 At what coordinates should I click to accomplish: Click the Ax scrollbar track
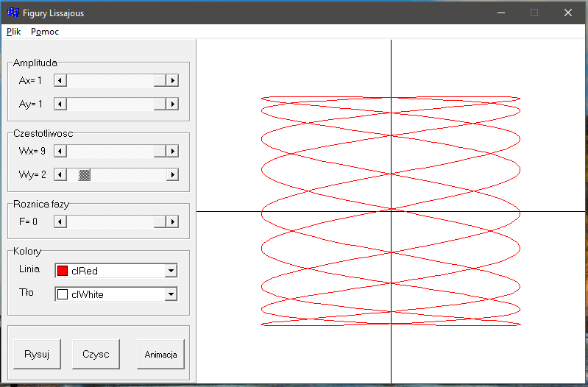110,80
